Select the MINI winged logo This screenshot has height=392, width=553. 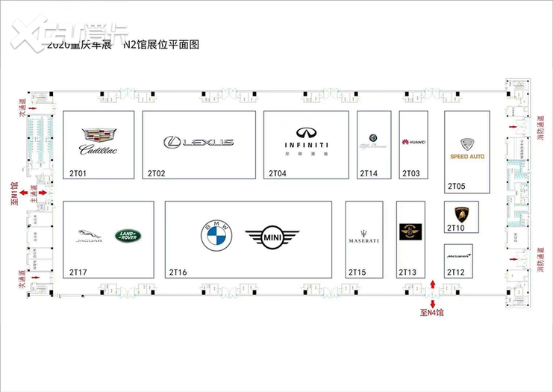(272, 237)
